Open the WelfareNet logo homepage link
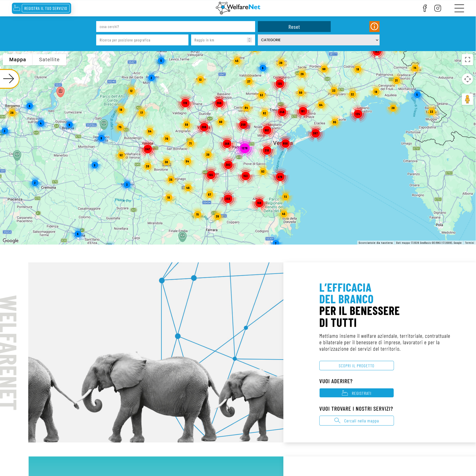This screenshot has width=476, height=476. tap(238, 8)
